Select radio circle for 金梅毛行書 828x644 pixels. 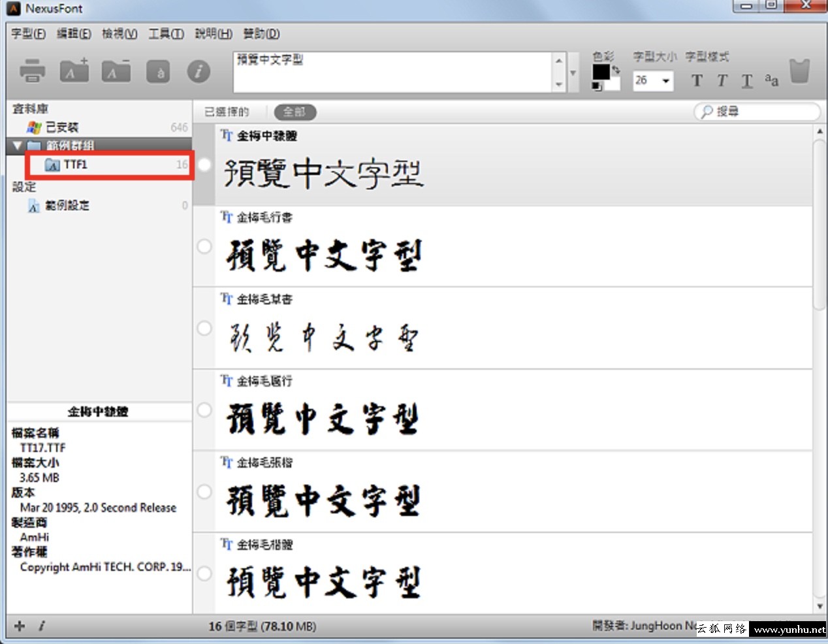[x=204, y=246]
